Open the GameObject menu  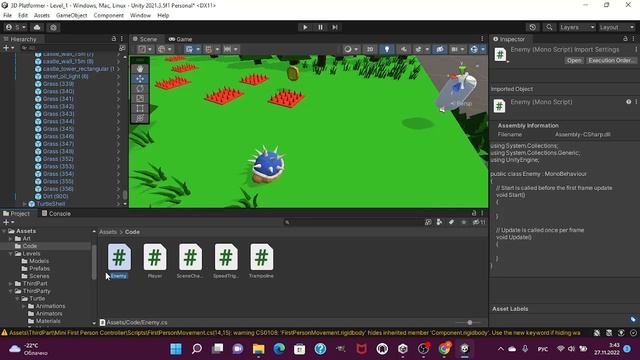(x=71, y=16)
